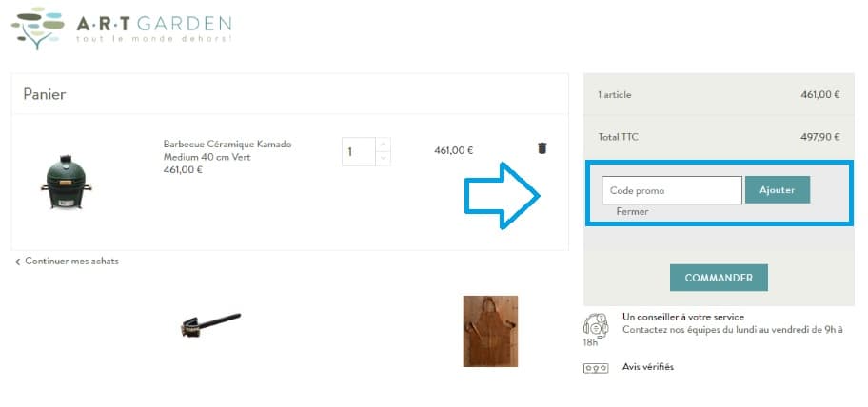The width and height of the screenshot is (868, 407).
Task: Click the ART Garden tree logo
Action: (38, 29)
